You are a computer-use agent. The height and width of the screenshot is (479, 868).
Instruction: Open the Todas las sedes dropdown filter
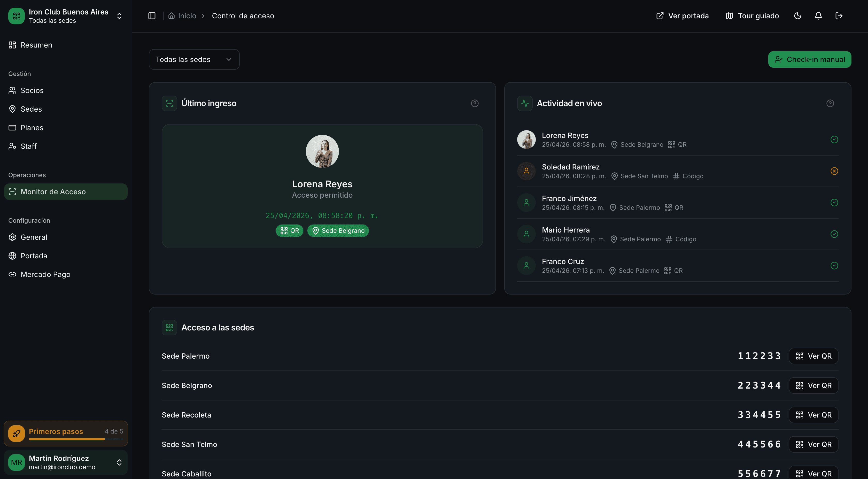(194, 60)
